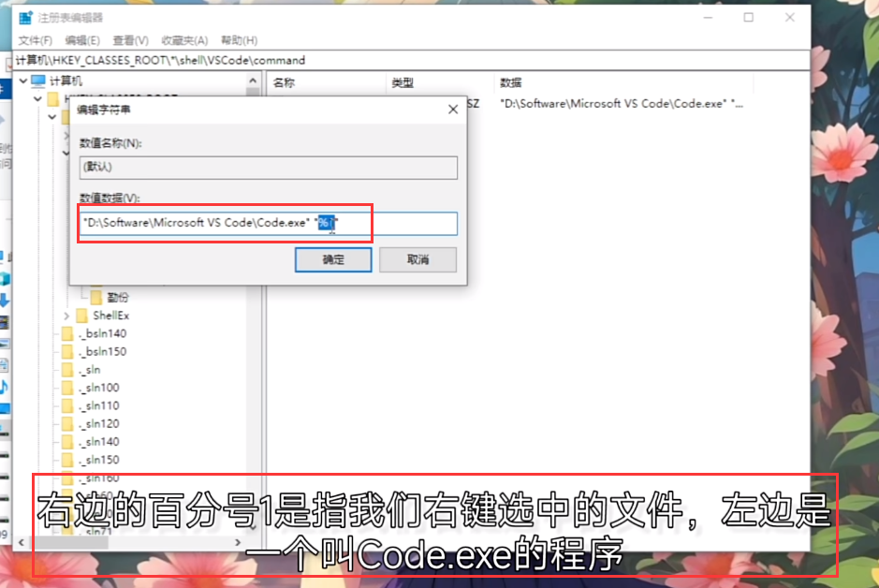Select the ._sln100 key folder icon

point(66,388)
